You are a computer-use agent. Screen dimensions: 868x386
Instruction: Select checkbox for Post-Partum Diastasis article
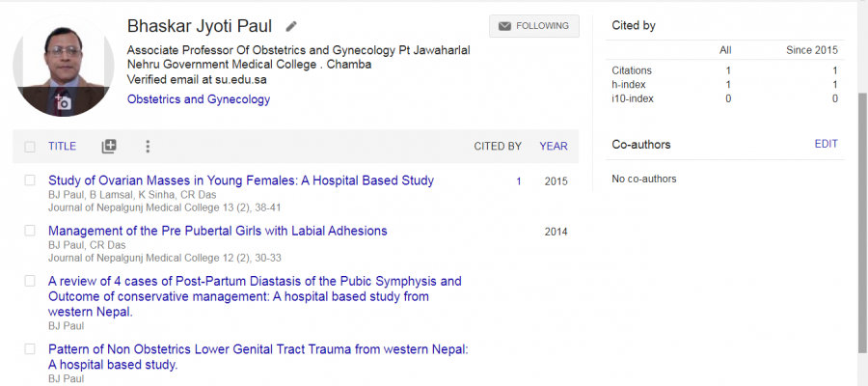(30, 282)
